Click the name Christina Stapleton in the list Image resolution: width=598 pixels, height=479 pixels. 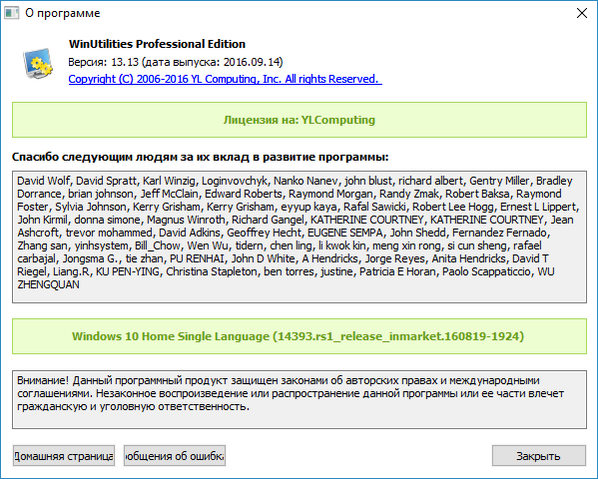coord(212,272)
